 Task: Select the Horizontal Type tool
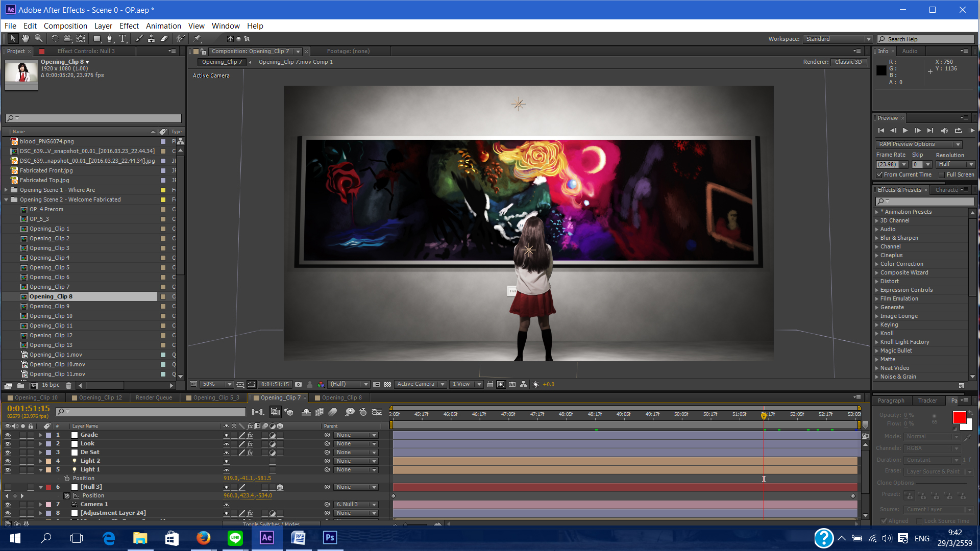pyautogui.click(x=122, y=39)
